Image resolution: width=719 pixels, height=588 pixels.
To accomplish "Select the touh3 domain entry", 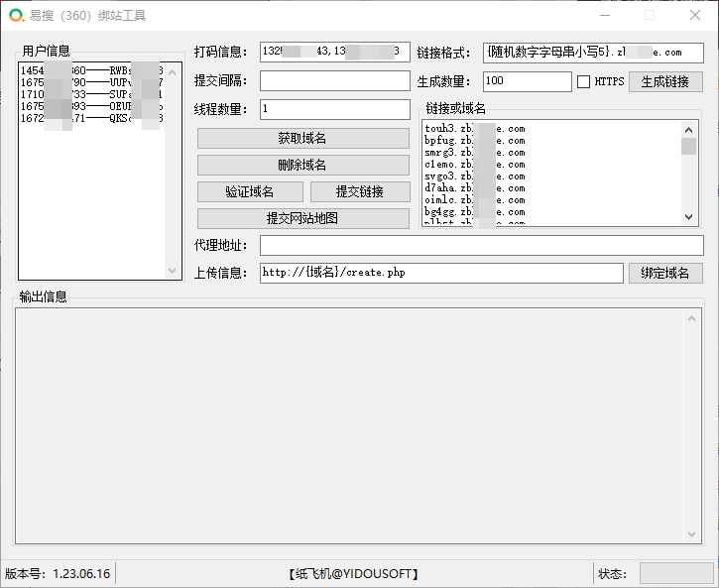I will click(475, 129).
